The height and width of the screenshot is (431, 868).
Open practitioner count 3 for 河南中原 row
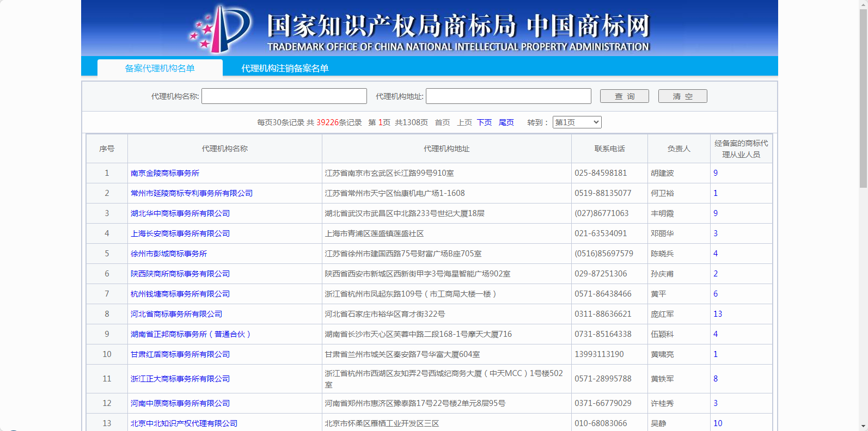click(x=716, y=403)
